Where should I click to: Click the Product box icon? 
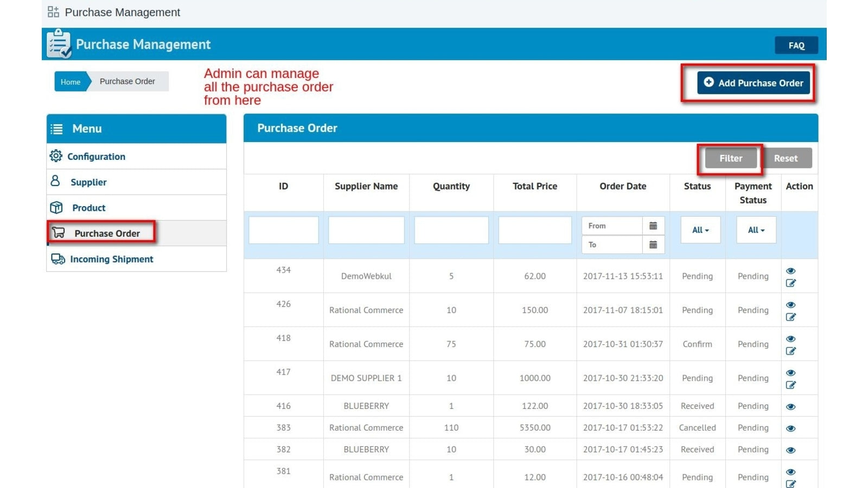point(56,207)
